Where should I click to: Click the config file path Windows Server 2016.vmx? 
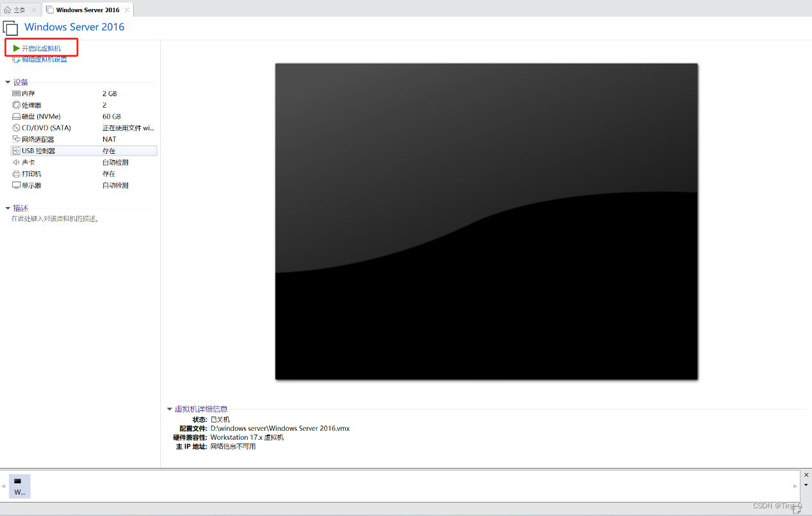coord(280,428)
